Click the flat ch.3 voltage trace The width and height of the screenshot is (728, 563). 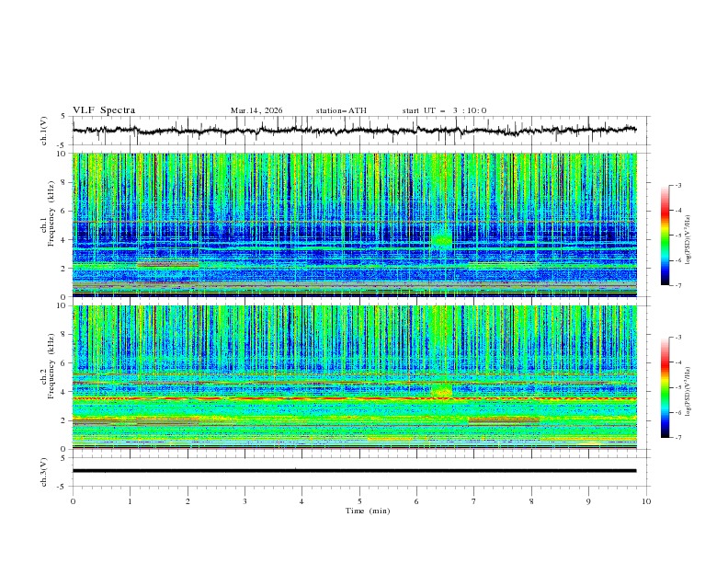coord(354,471)
